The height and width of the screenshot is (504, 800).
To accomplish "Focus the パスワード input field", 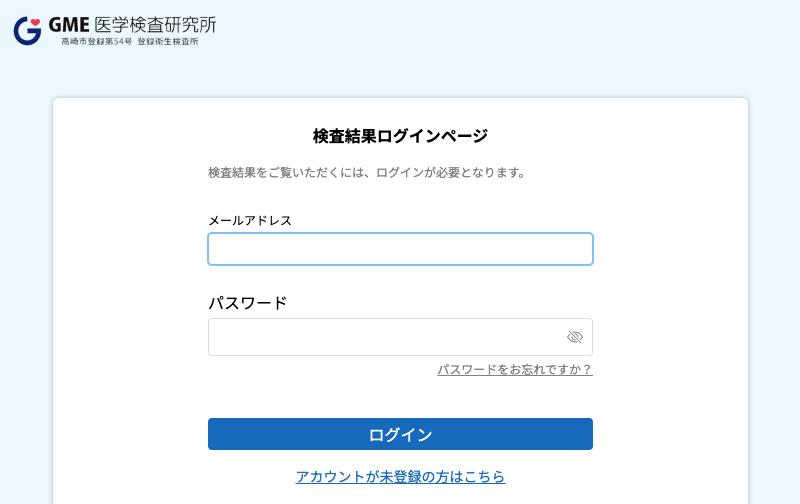I will [385, 337].
